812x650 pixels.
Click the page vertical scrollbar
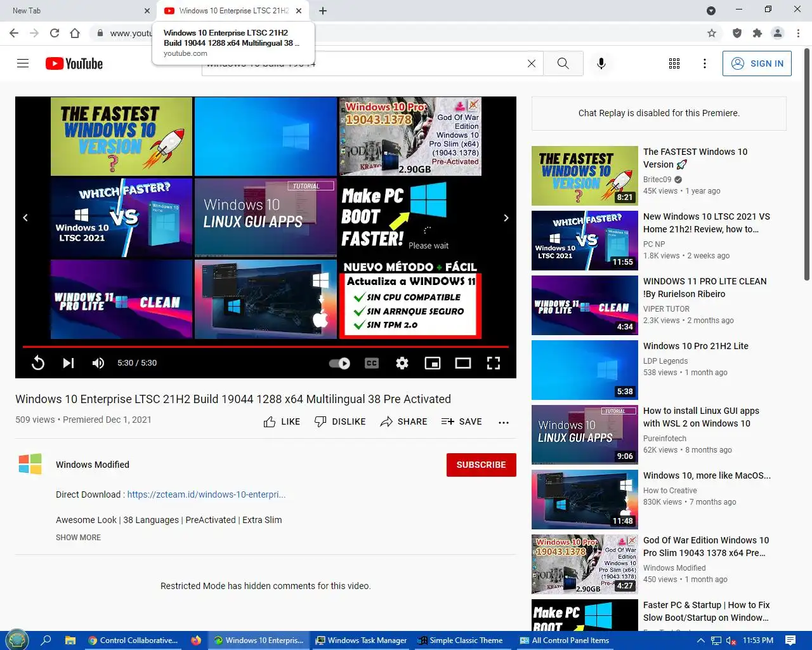(x=807, y=165)
